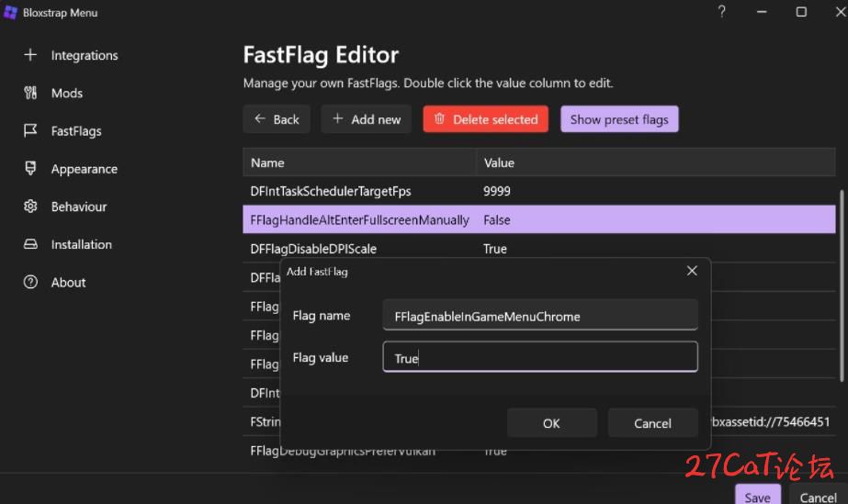This screenshot has width=848, height=504.
Task: Click the purple Save button at bottom
Action: (x=757, y=496)
